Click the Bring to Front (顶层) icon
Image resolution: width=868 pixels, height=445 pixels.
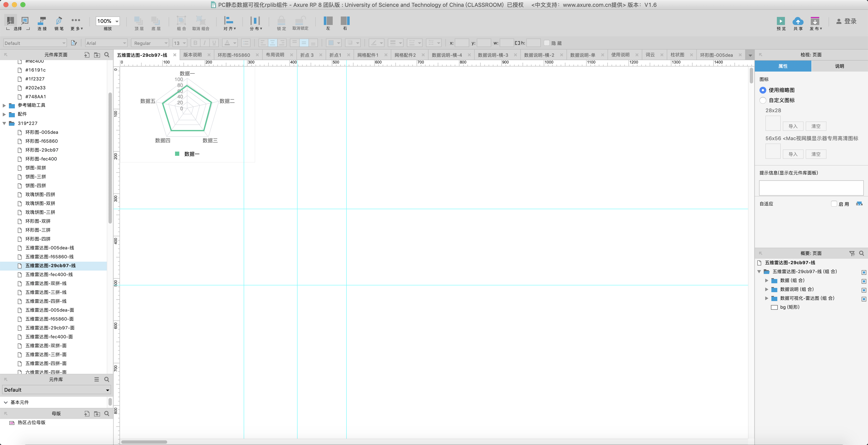(139, 21)
